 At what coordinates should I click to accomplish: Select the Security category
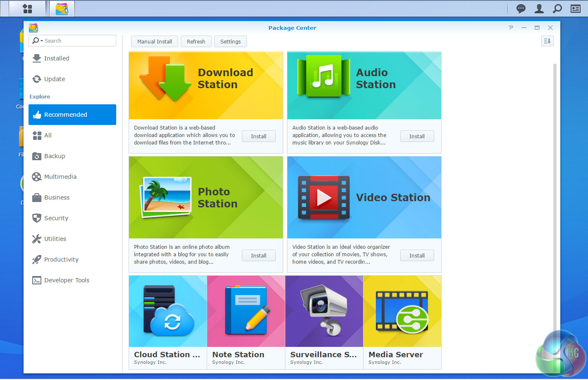coord(56,218)
